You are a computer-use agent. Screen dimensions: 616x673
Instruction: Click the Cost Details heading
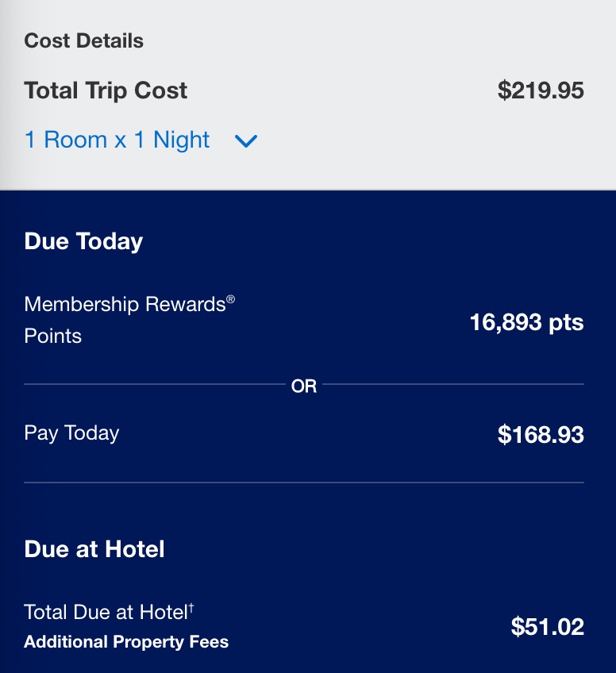coord(84,41)
